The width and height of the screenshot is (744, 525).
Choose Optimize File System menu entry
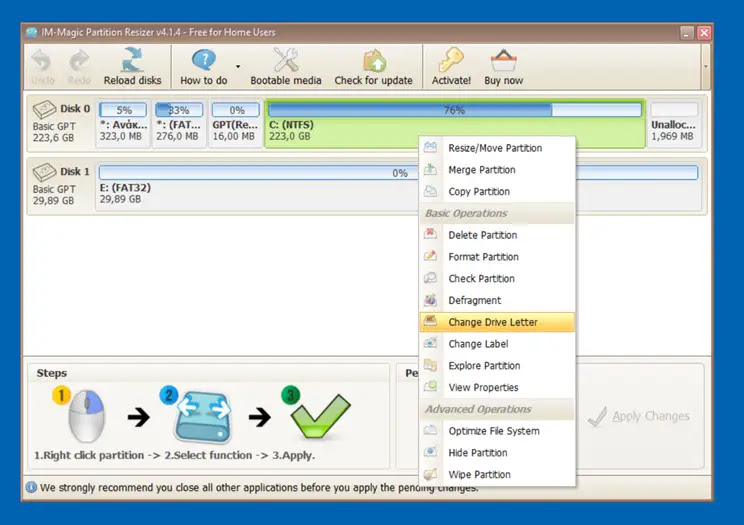(497, 431)
